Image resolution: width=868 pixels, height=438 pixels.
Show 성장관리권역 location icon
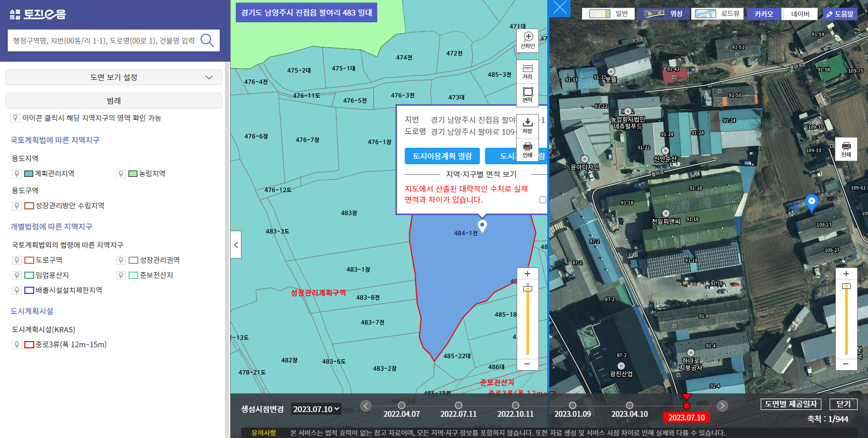[121, 260]
